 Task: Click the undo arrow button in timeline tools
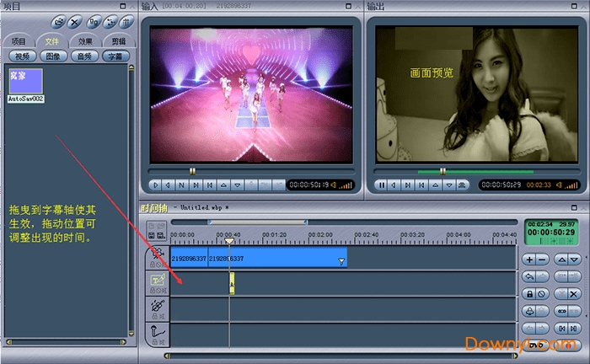tap(529, 276)
